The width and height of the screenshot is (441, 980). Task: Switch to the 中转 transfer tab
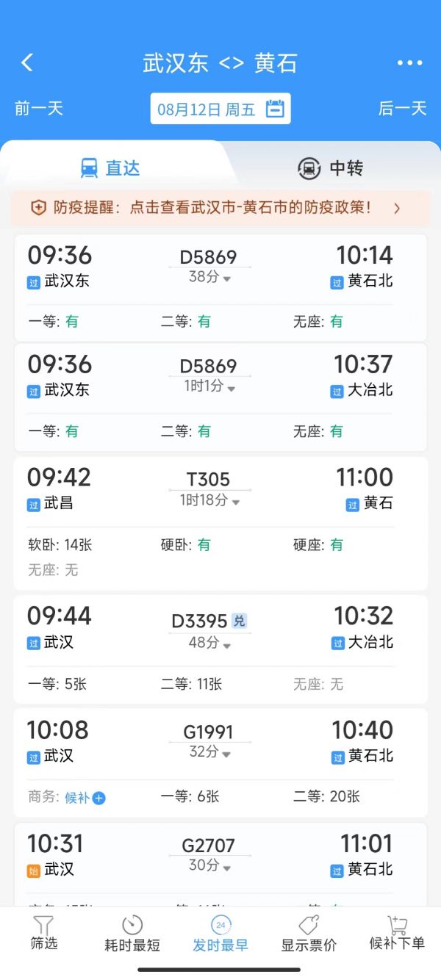pyautogui.click(x=331, y=168)
